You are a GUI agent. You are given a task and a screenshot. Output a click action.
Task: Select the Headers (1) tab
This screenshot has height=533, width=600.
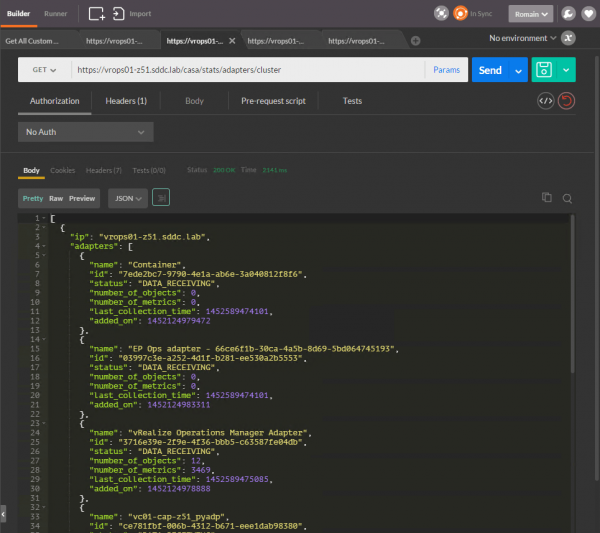tap(126, 101)
